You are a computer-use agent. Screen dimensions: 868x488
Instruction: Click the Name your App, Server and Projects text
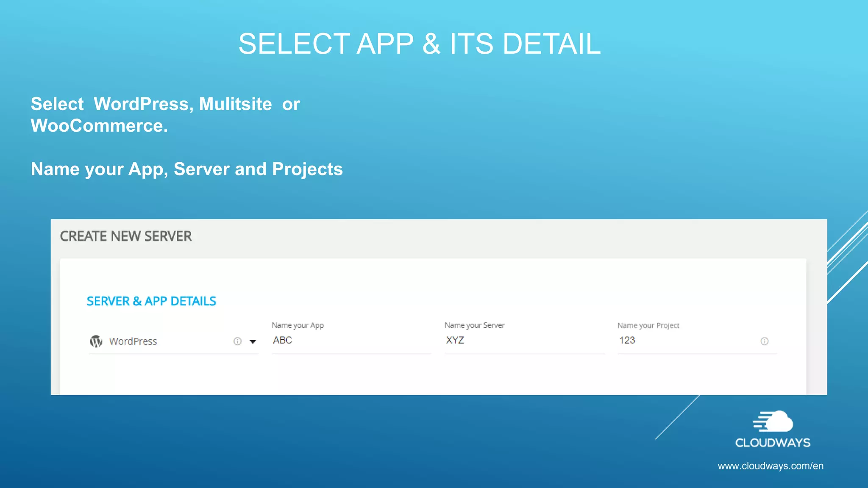click(187, 169)
